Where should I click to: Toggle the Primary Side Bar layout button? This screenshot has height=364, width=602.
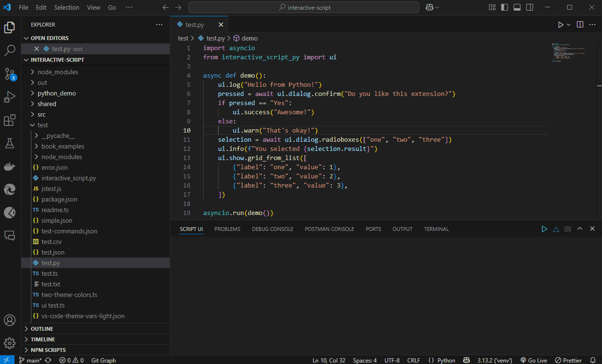coord(505,7)
